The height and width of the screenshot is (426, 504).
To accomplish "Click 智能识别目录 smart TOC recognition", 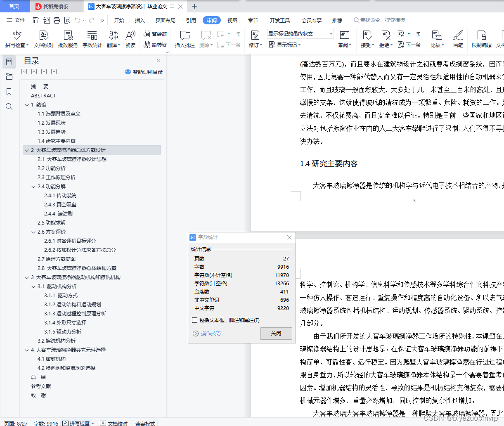I will click(144, 72).
